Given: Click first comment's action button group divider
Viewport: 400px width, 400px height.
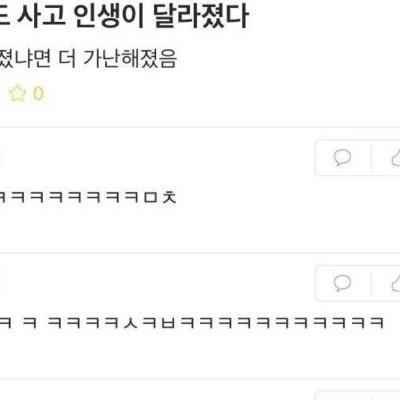Looking at the screenshot, I should (371, 157).
